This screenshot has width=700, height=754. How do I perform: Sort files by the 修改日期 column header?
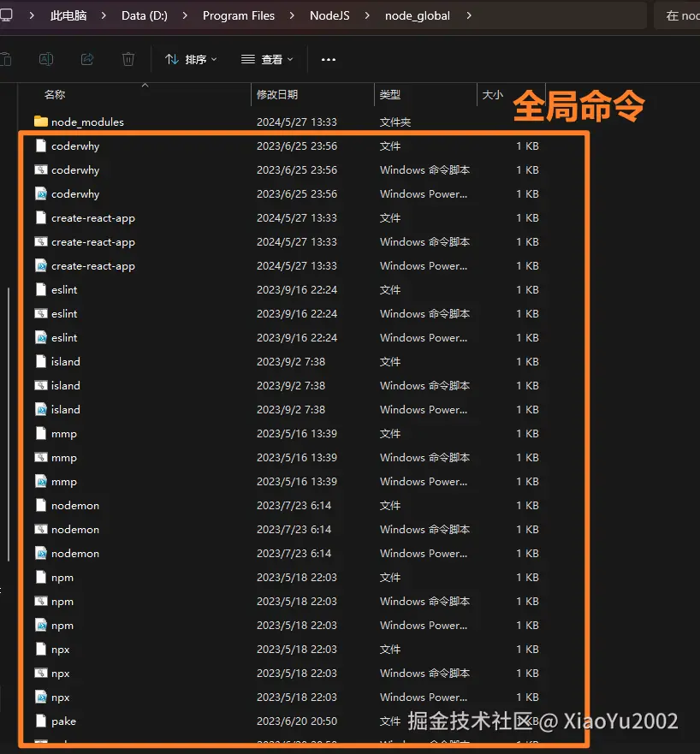[x=276, y=94]
